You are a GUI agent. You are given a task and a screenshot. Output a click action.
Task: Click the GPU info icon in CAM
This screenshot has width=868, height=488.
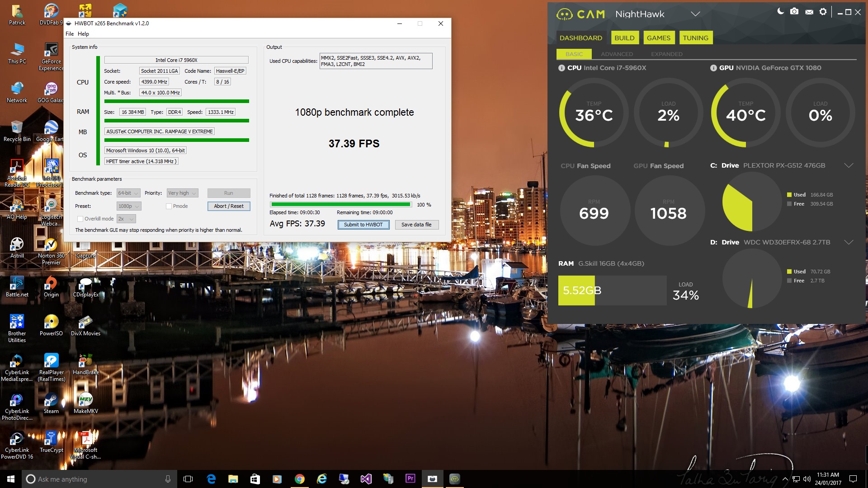tap(713, 68)
